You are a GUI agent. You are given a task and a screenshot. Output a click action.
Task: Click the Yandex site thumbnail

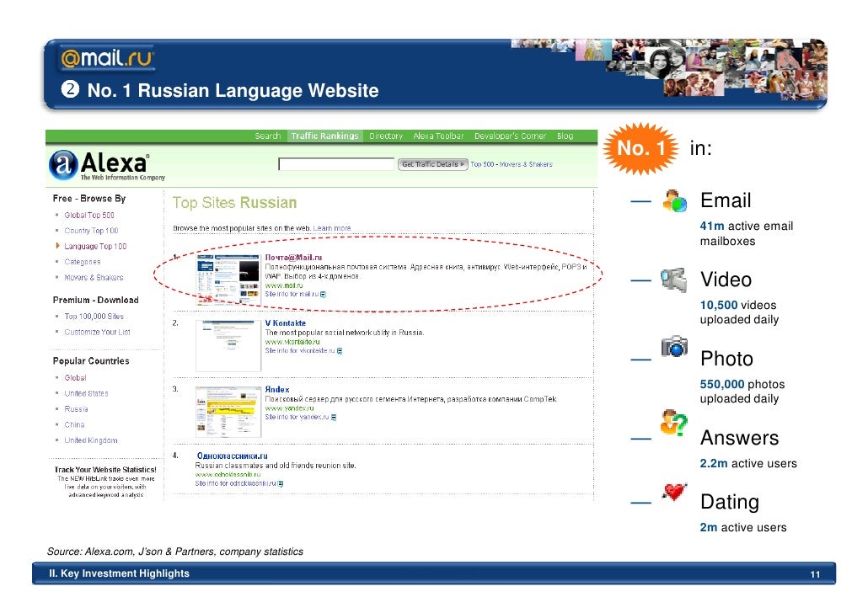[x=228, y=412]
